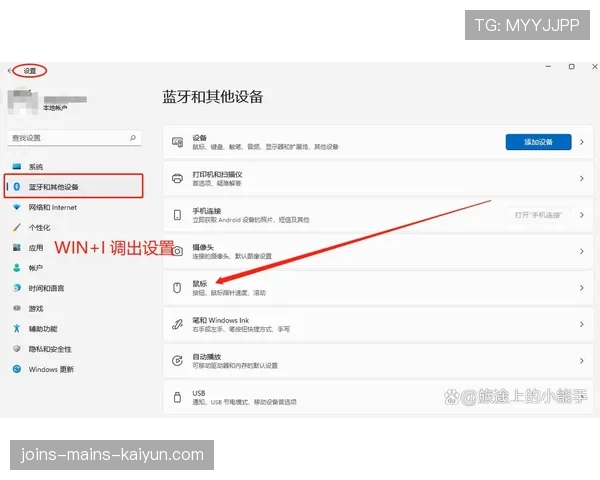
Task: Click the 应用 apps icon
Action: [17, 248]
